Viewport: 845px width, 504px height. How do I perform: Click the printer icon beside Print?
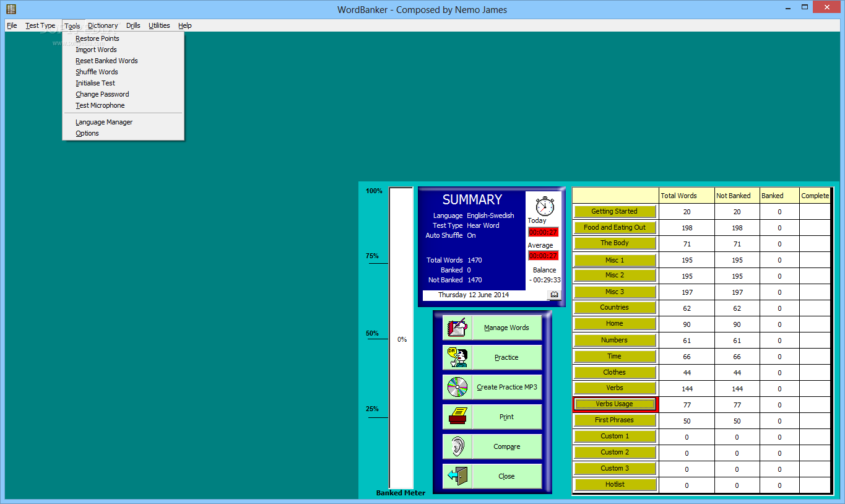[457, 417]
